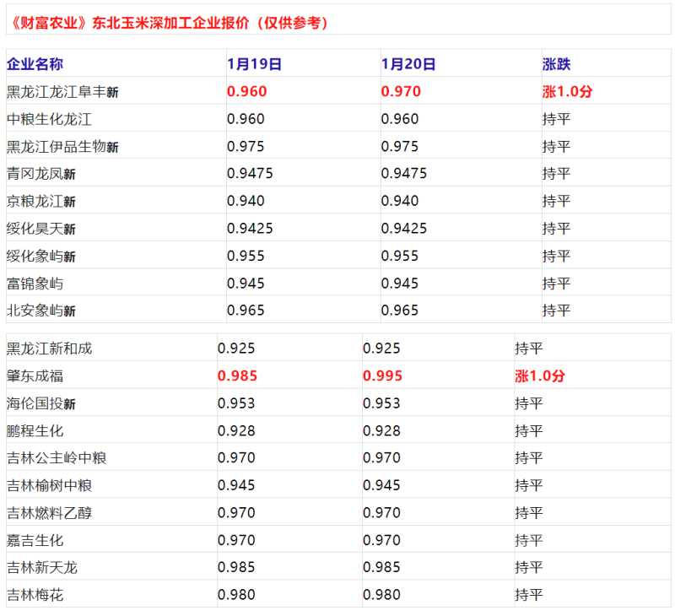Click 1月19日 price 0.928 for 鹏程生化
675x616 pixels.
[236, 430]
